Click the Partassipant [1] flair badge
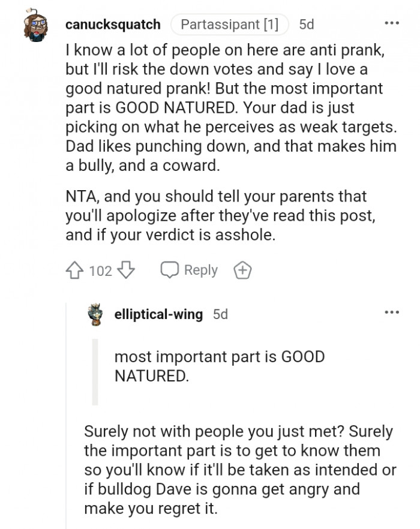The height and width of the screenshot is (529, 420). pos(230,25)
